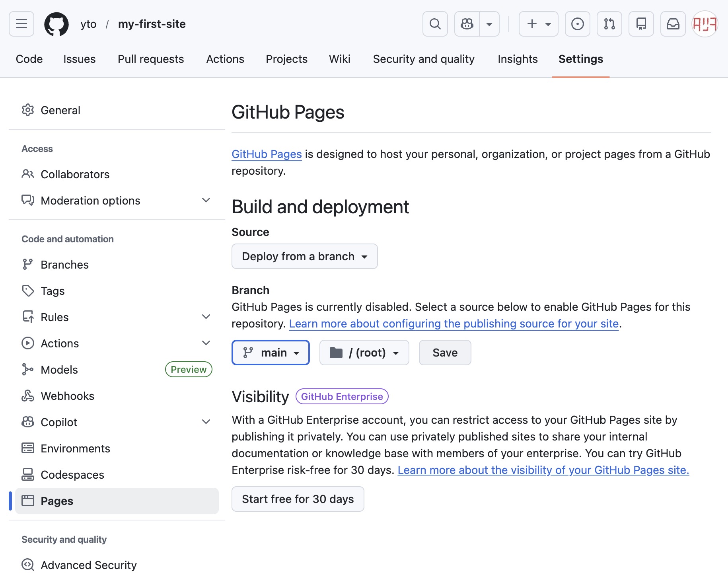Switch to the Pull requests tab
728x573 pixels.
click(x=151, y=59)
